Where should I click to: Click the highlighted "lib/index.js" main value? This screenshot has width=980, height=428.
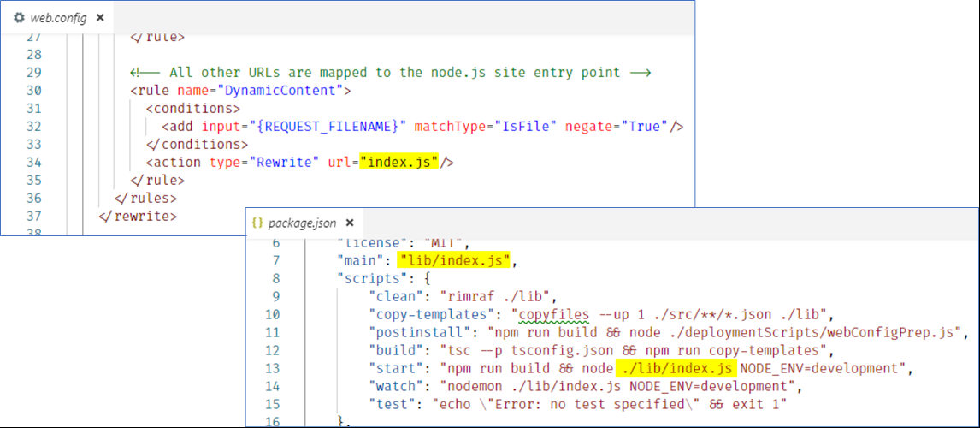(x=456, y=259)
